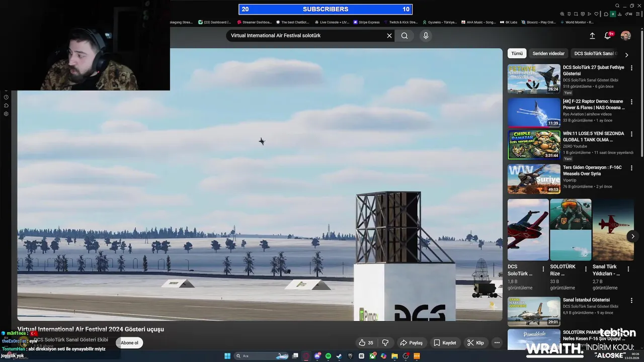Open WIN:11 LOSE:5 video thumbnail
Viewport: 644px width, 362px height.
534,145
